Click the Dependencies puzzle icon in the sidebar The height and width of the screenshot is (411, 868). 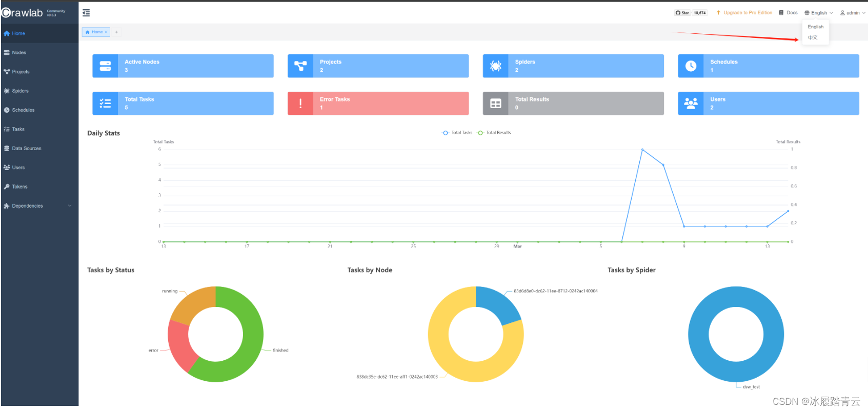[7, 206]
